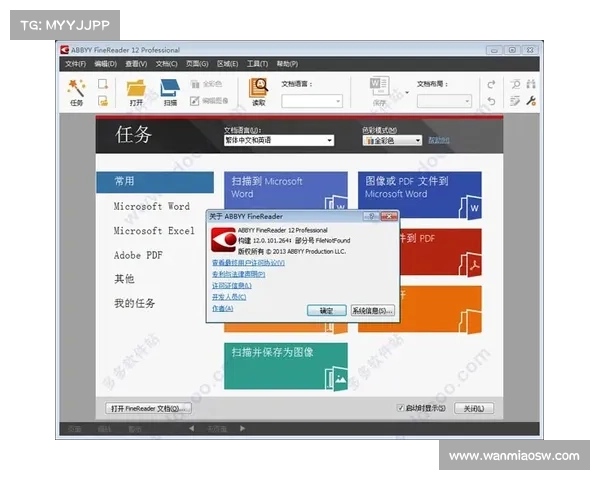Click the 打开 (Open) folder icon
600x480 pixels.
136,89
